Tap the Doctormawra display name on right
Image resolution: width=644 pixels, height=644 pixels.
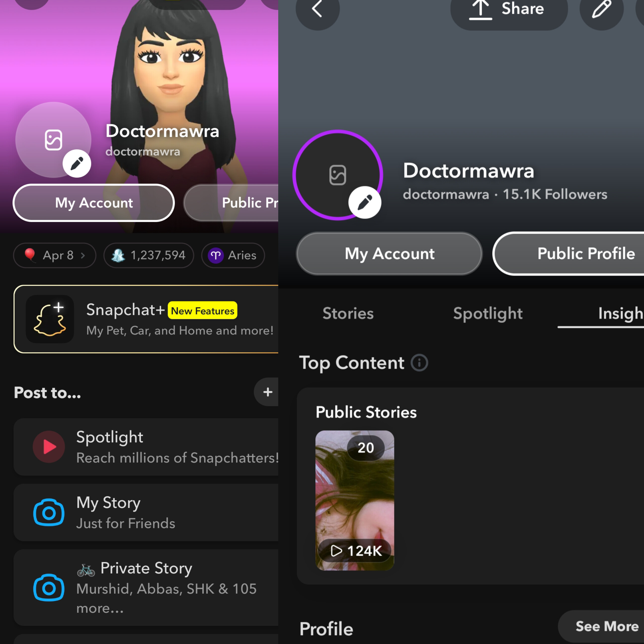pos(468,171)
